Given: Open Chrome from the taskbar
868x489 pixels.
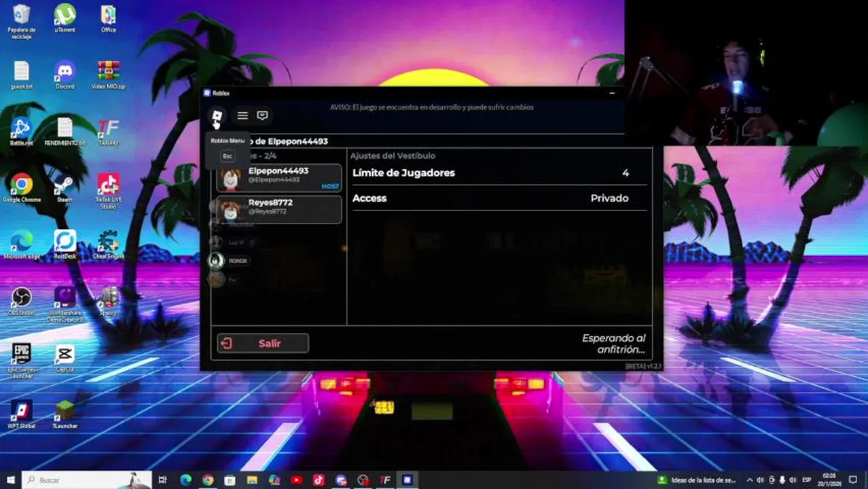Looking at the screenshot, I should [x=207, y=479].
